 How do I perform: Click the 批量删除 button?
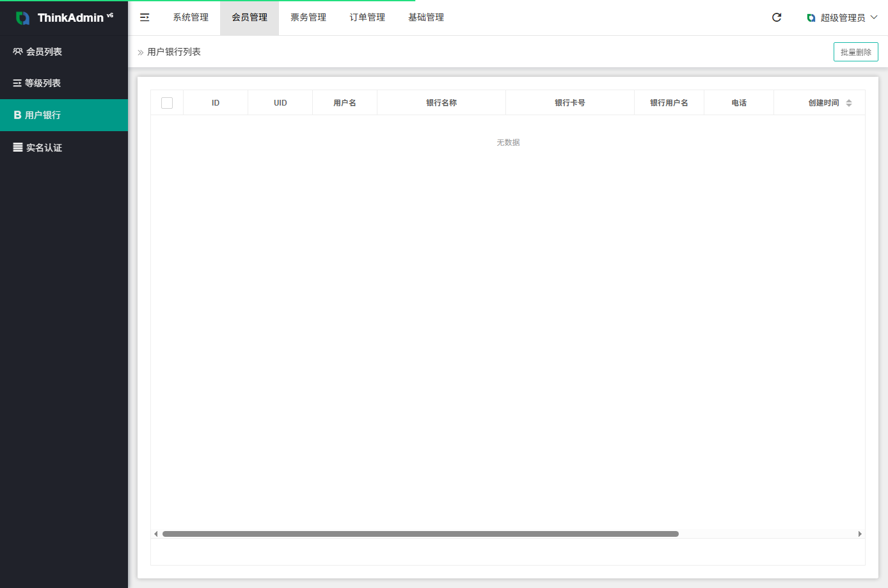(856, 52)
